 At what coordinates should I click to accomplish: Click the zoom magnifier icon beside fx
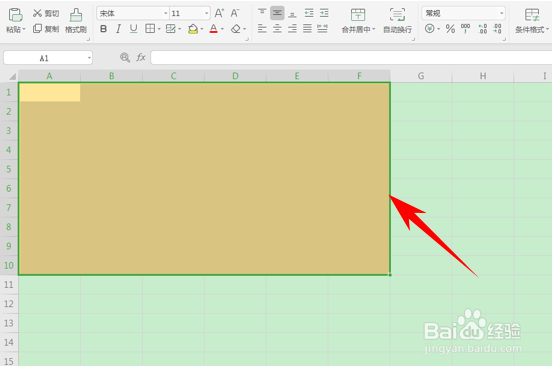tap(125, 58)
